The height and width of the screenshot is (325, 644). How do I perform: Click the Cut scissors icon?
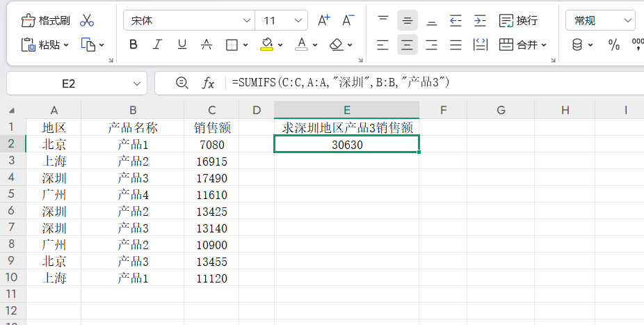87,20
